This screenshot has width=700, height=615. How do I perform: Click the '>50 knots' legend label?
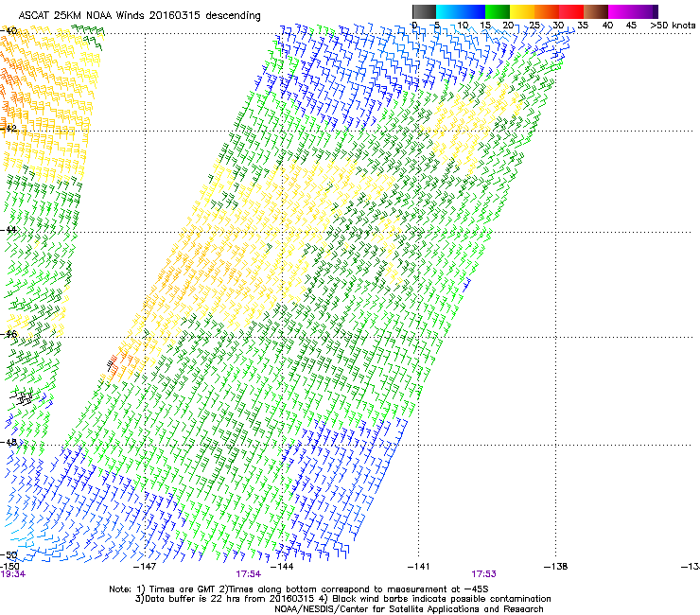coord(673,26)
